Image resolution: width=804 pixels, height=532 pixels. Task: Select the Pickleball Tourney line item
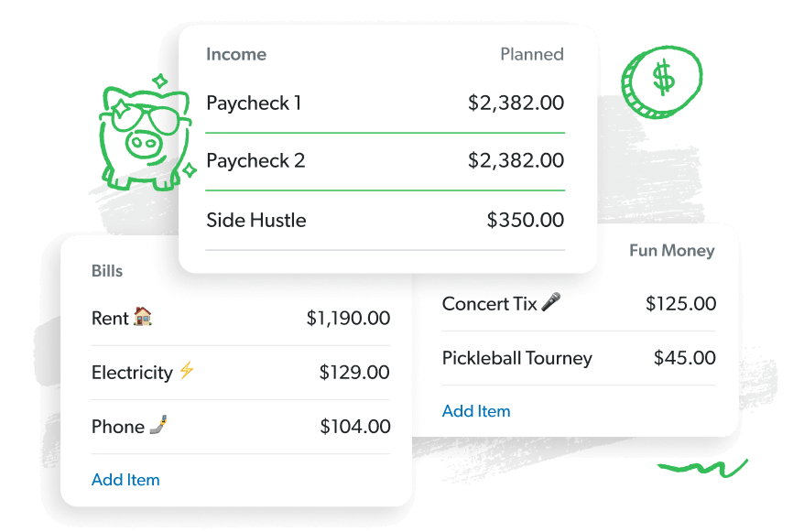point(517,358)
